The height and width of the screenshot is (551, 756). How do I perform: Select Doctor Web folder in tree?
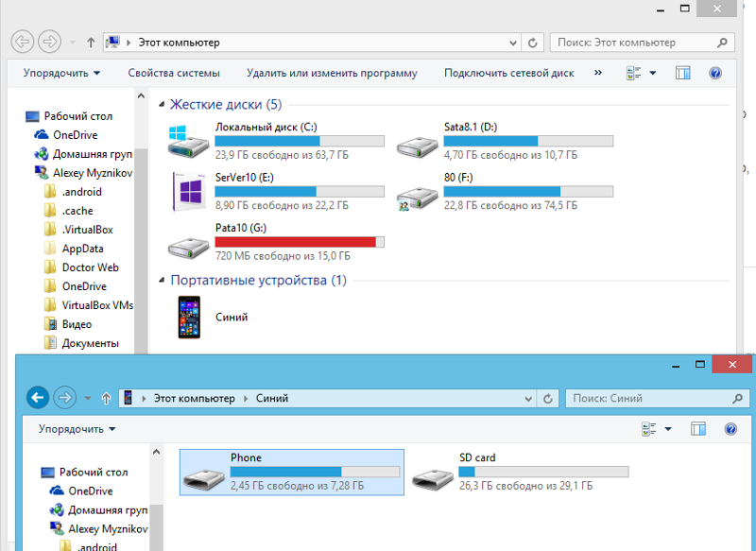81,267
